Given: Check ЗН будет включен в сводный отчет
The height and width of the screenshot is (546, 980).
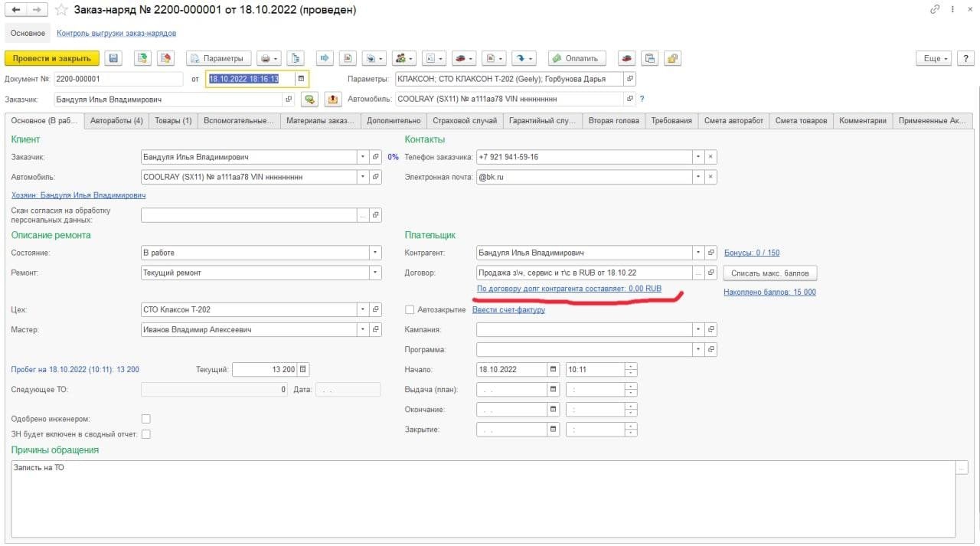Looking at the screenshot, I should coord(145,434).
